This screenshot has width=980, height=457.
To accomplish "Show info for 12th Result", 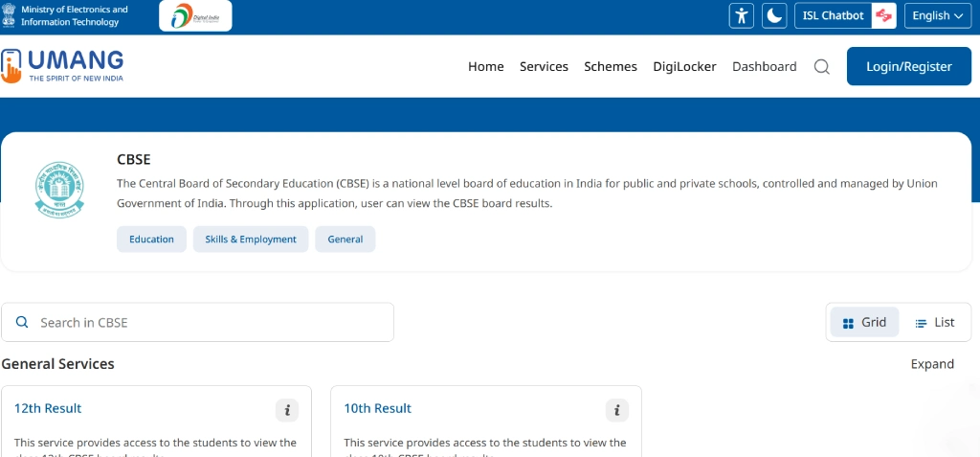I will pyautogui.click(x=287, y=411).
